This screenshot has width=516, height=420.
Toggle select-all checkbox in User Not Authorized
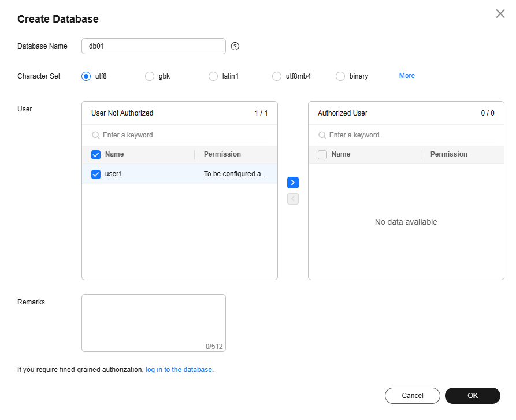click(x=96, y=155)
